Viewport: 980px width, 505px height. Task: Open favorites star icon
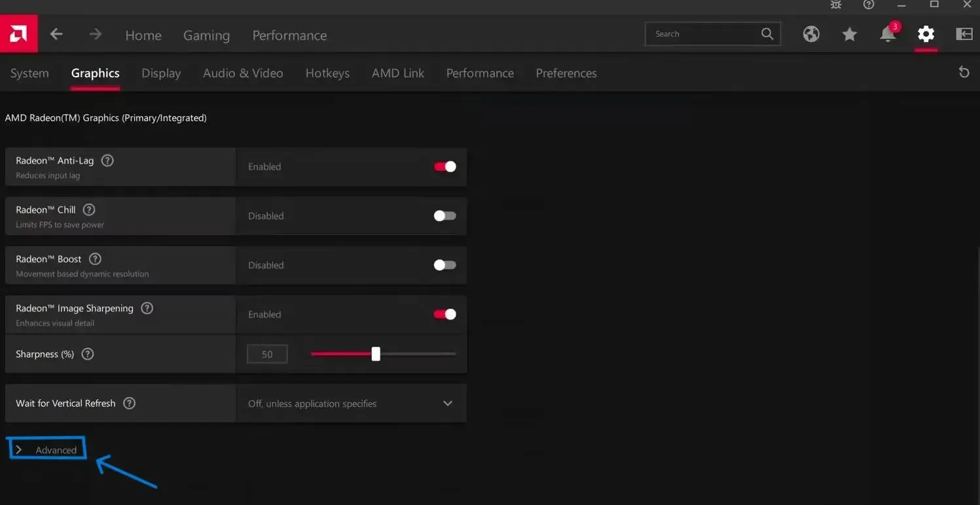pos(849,34)
